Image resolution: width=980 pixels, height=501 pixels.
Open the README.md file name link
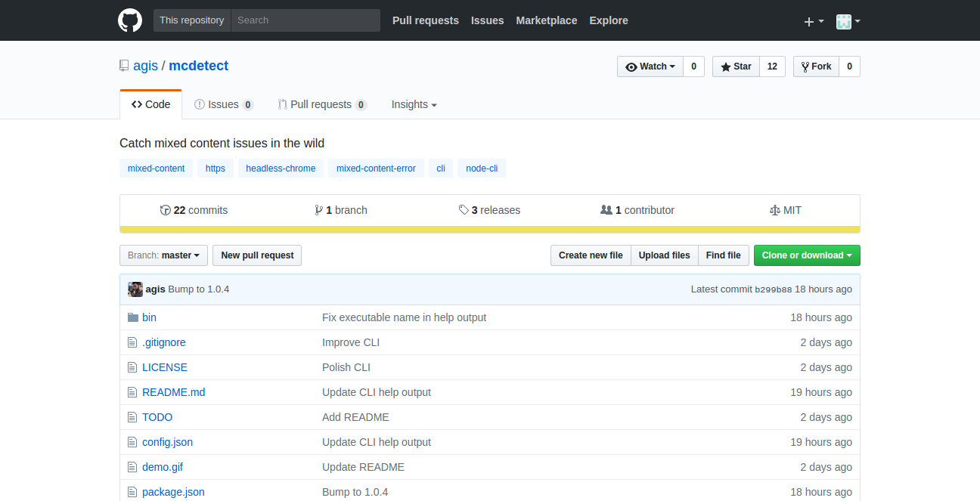[174, 392]
